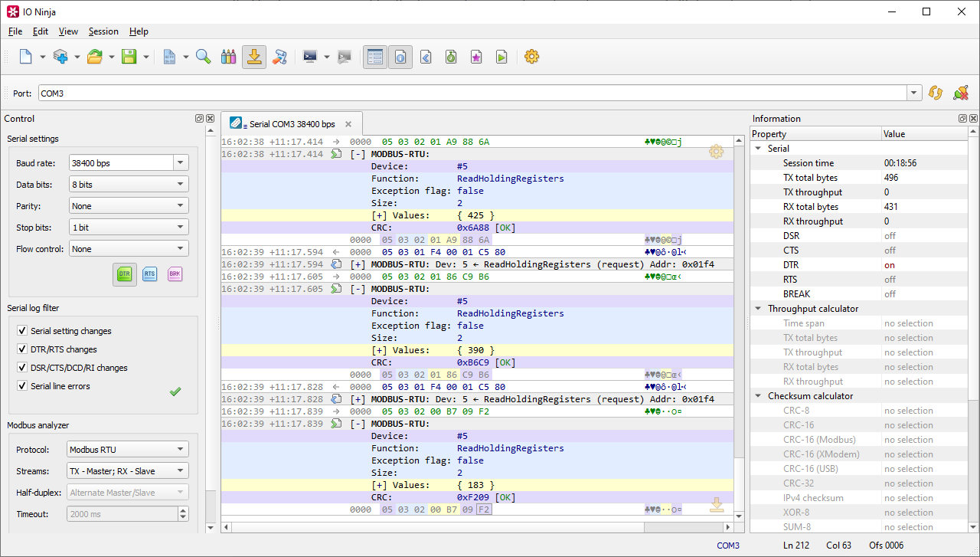Toggle the scroll-to-bottom download icon
The width and height of the screenshot is (980, 557).
pyautogui.click(x=254, y=57)
